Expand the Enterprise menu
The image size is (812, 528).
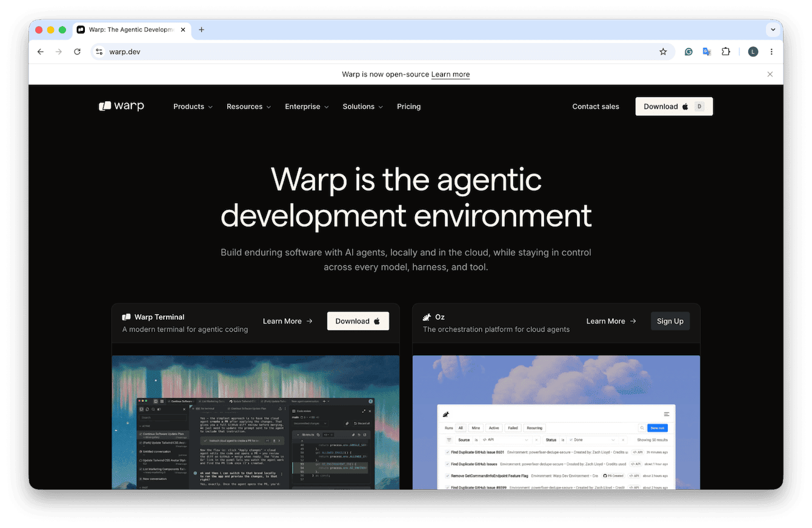pos(307,106)
